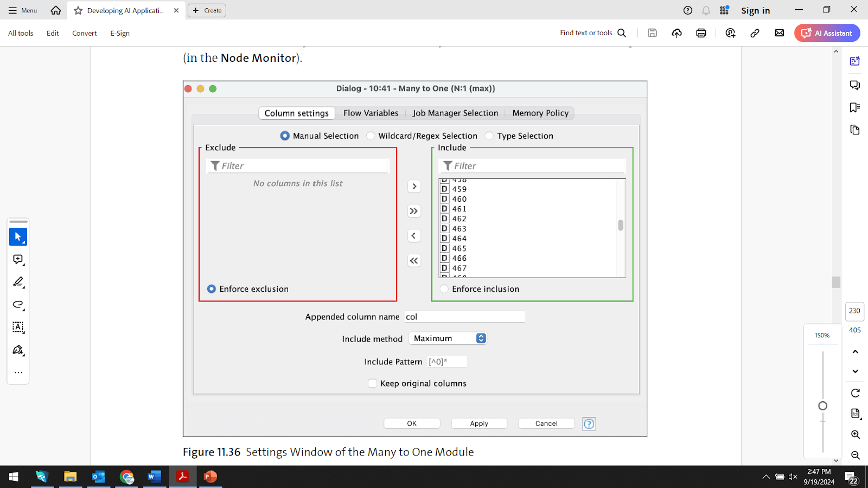Viewport: 868px width, 488px height.
Task: Open File Explorer from taskbar
Action: [70, 477]
